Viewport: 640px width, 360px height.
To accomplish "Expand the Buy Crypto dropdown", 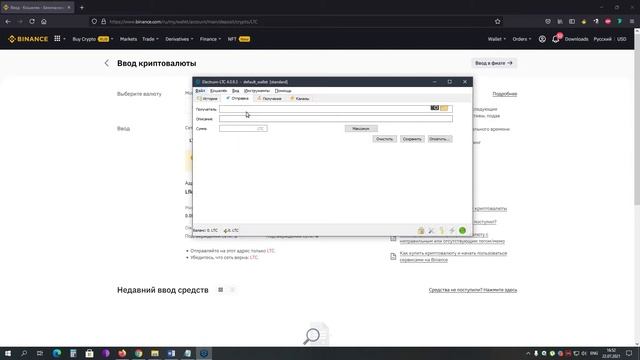I will (93, 39).
